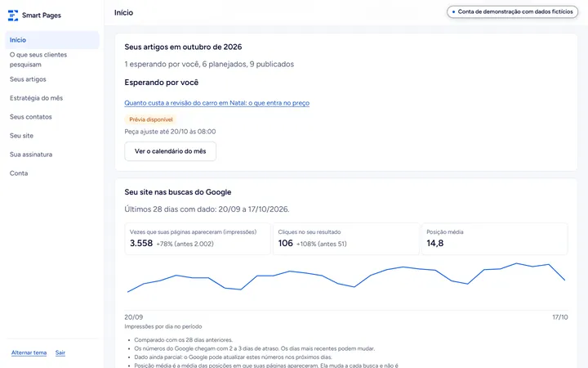The height and width of the screenshot is (368, 588).
Task: Click the +108% (antes 51) text
Action: tap(322, 244)
